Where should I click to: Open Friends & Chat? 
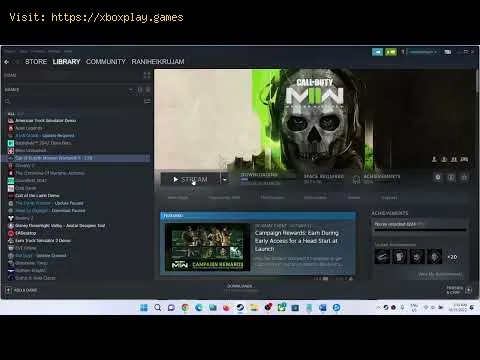[455, 290]
